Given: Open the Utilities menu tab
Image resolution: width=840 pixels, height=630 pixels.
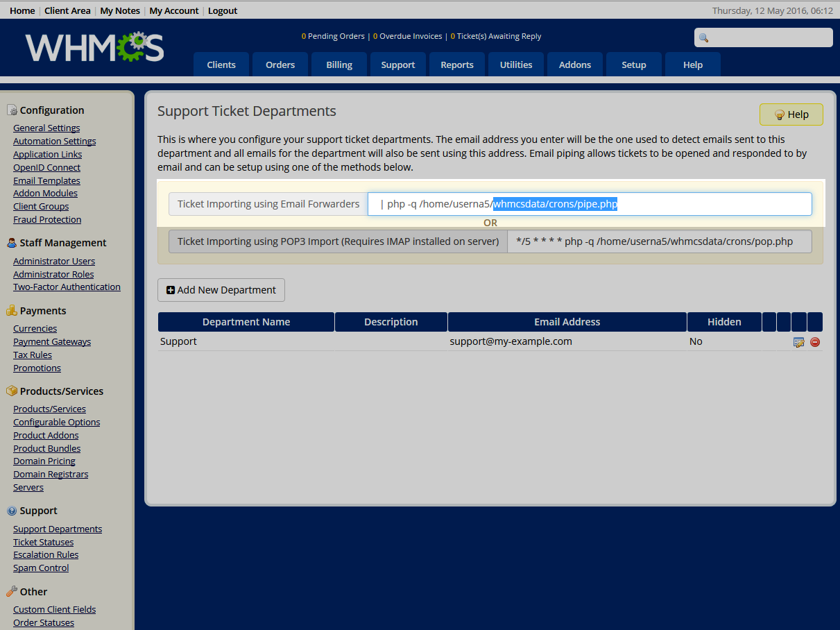Looking at the screenshot, I should tap(516, 65).
